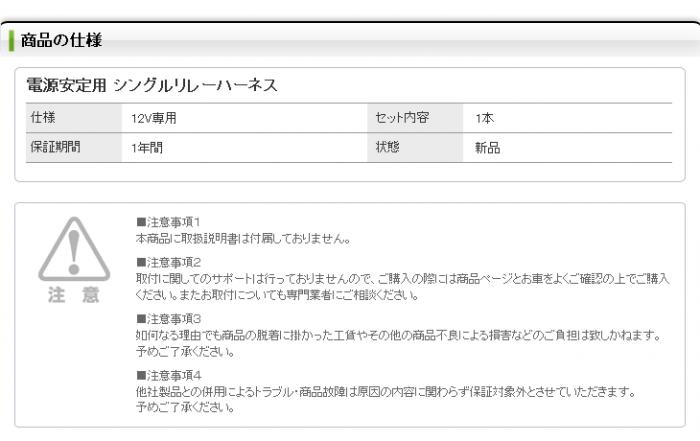This screenshot has height=441, width=700.
Task: Click 予めご了承ください under 注意事項3
Action: pyautogui.click(x=185, y=352)
